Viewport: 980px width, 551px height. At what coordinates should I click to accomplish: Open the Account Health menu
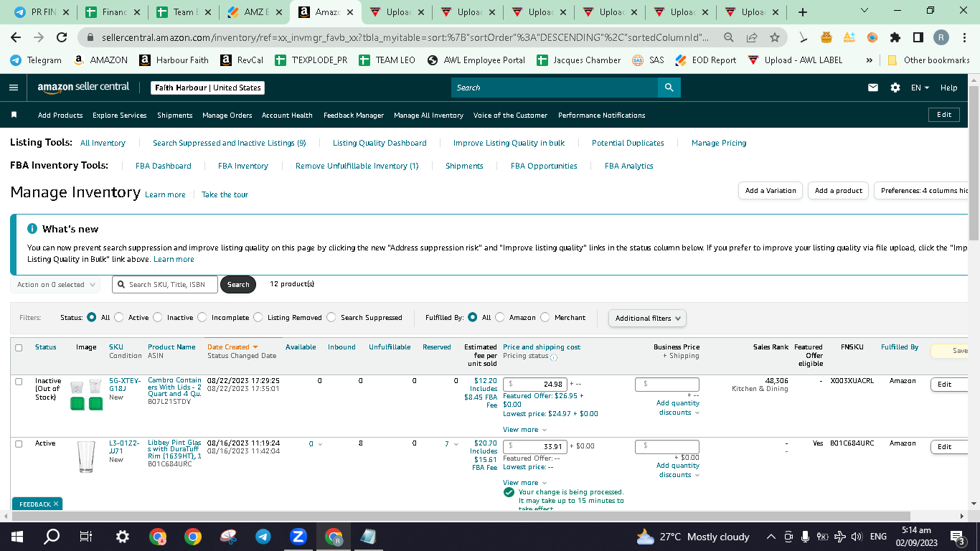287,115
